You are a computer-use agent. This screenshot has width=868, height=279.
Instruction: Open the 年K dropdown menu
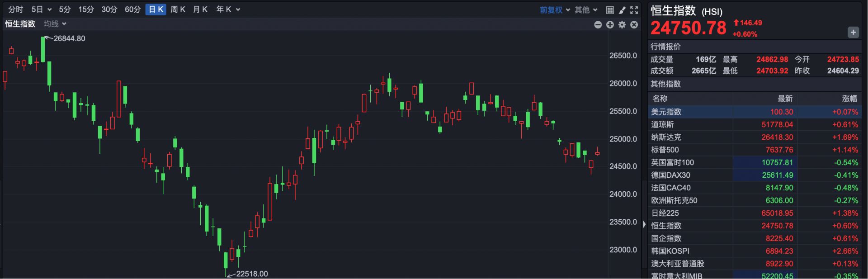pos(228,9)
